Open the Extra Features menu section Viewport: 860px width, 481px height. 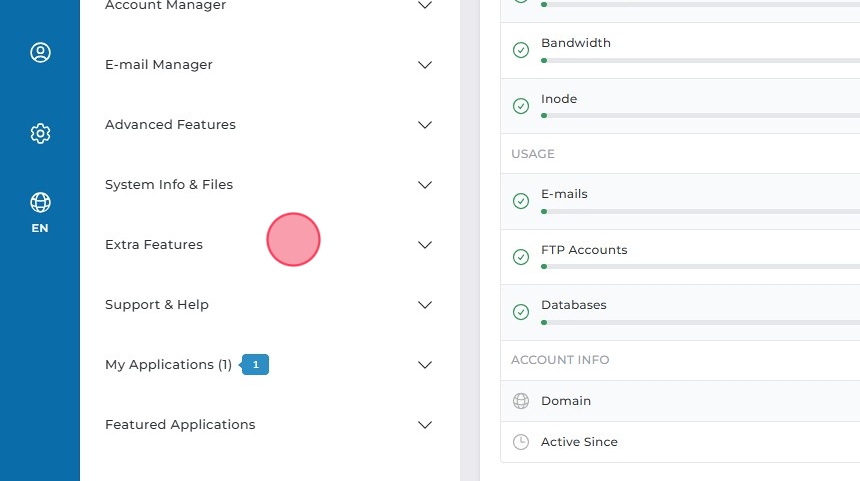coord(154,245)
